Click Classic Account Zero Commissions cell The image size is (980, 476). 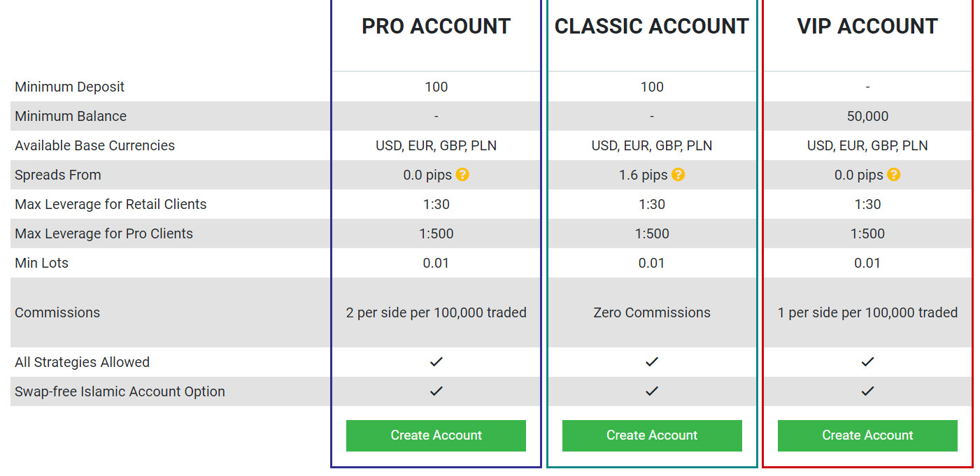(x=652, y=312)
